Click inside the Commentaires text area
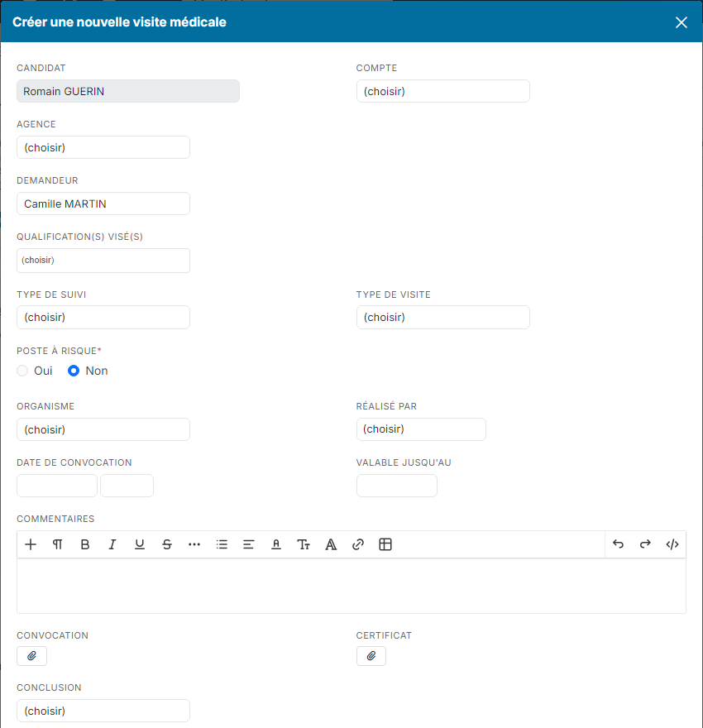This screenshot has width=703, height=728. (351, 586)
